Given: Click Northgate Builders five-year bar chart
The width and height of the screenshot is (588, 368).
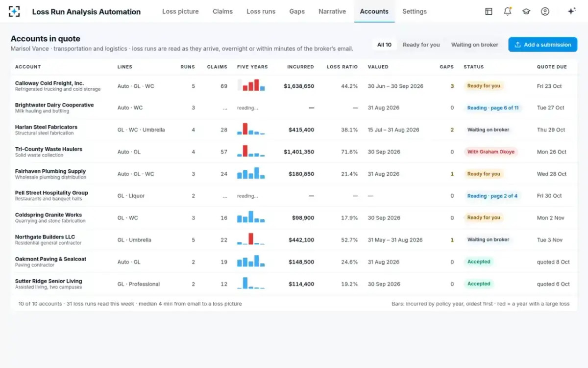Looking at the screenshot, I should click(251, 238).
